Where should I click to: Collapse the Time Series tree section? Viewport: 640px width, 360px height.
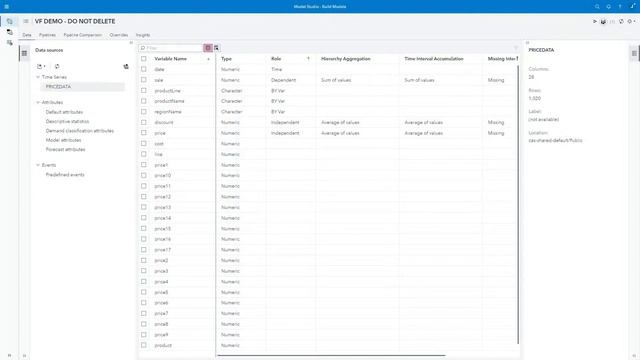point(38,77)
